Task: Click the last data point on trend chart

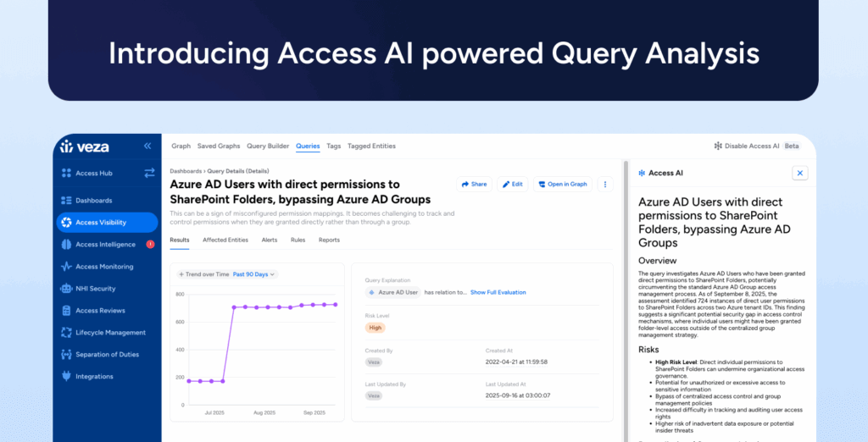Action: coord(335,304)
